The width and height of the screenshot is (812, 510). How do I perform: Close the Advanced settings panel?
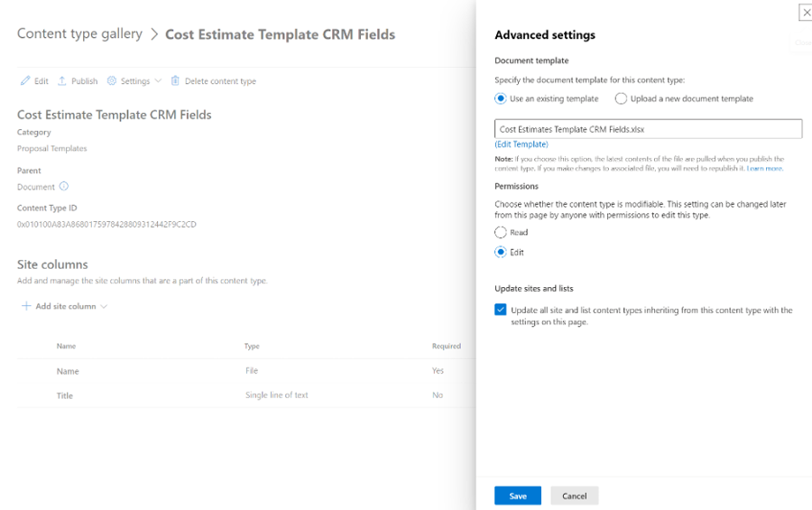(x=806, y=12)
